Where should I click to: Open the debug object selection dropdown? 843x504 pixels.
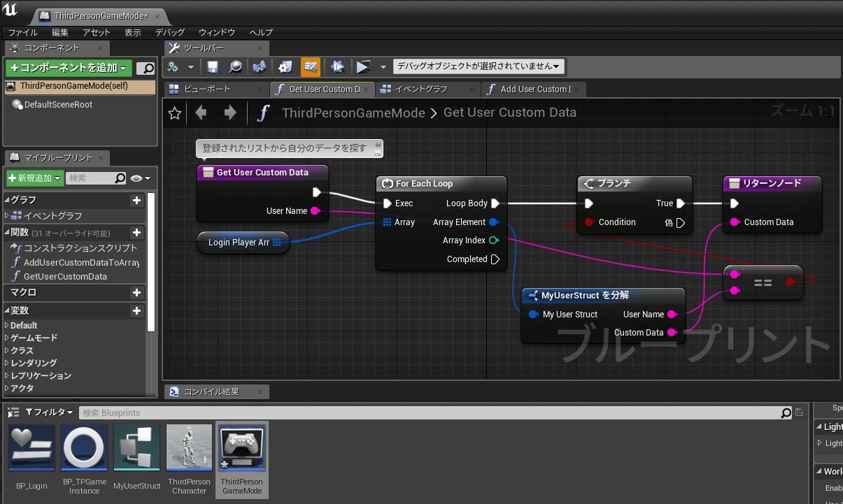pyautogui.click(x=479, y=66)
